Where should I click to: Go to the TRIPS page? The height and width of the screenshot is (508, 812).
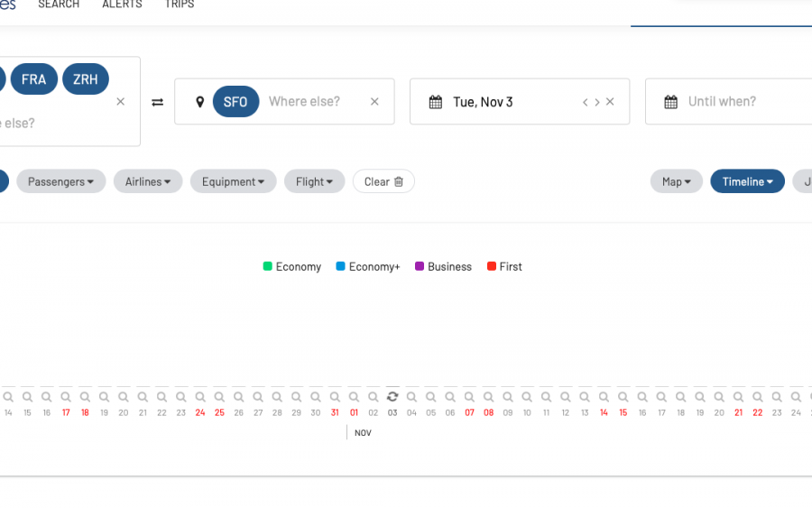coord(179,5)
